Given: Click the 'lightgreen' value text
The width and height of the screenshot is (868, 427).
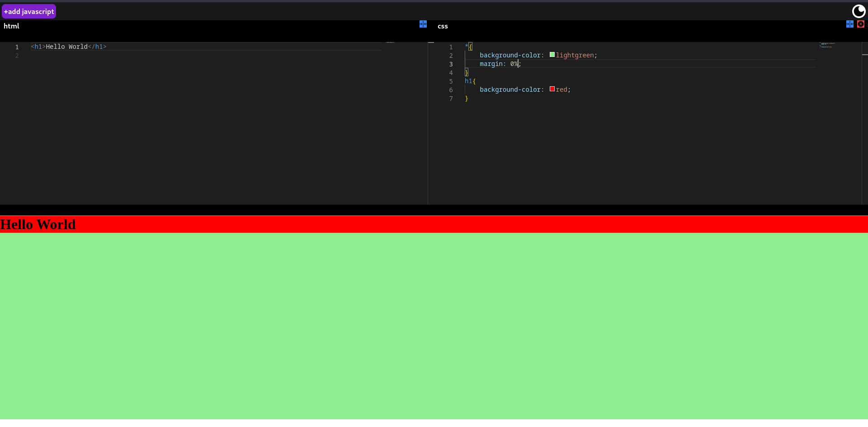Looking at the screenshot, I should tap(575, 55).
